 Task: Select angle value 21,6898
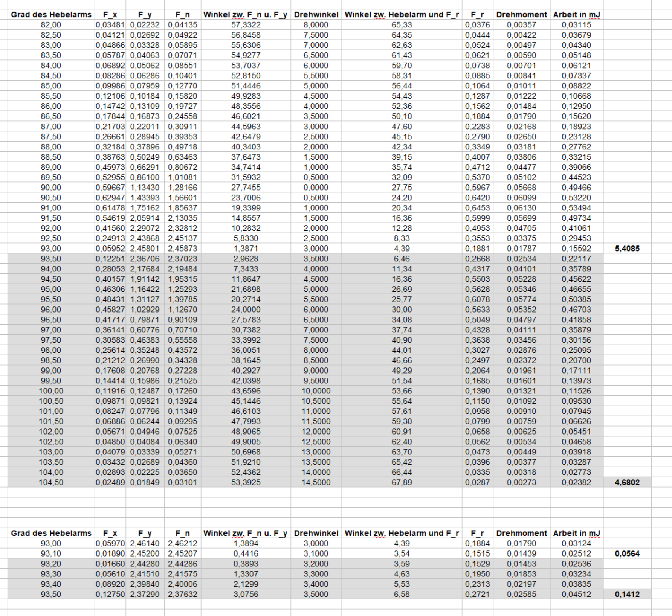246,289
